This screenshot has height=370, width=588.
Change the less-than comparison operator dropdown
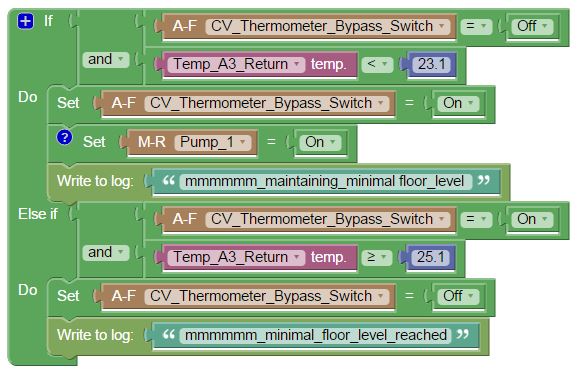(377, 64)
